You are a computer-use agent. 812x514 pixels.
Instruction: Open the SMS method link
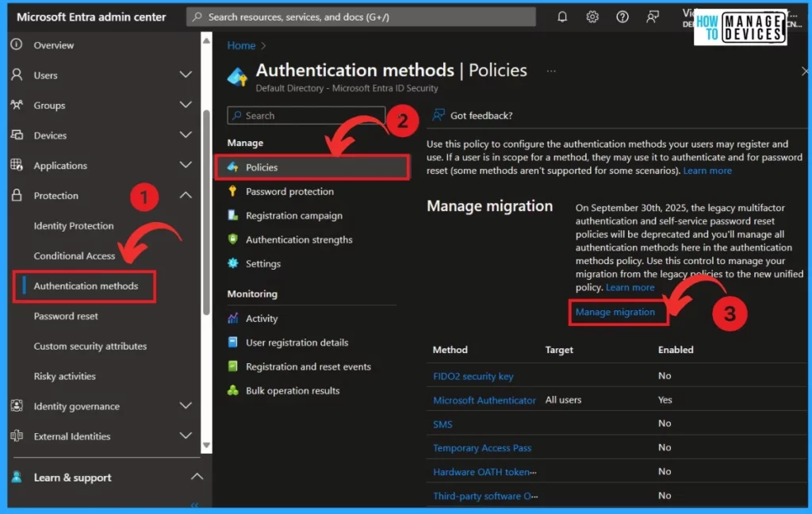pos(442,424)
